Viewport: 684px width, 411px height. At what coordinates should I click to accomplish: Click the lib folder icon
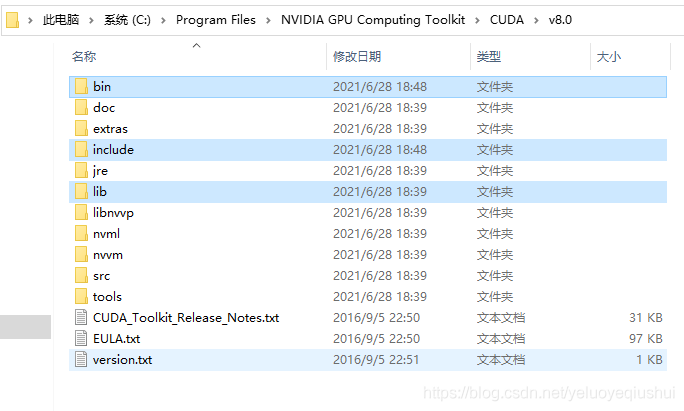pyautogui.click(x=81, y=191)
